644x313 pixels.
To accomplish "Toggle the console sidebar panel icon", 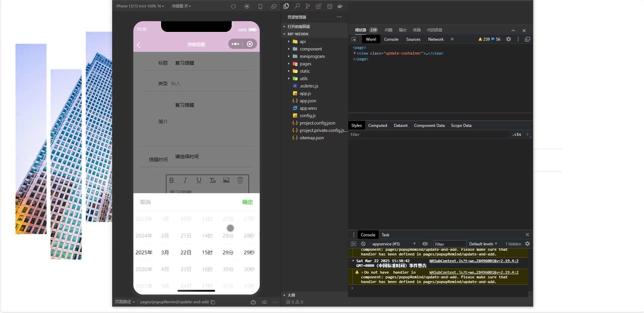I will click(x=353, y=244).
